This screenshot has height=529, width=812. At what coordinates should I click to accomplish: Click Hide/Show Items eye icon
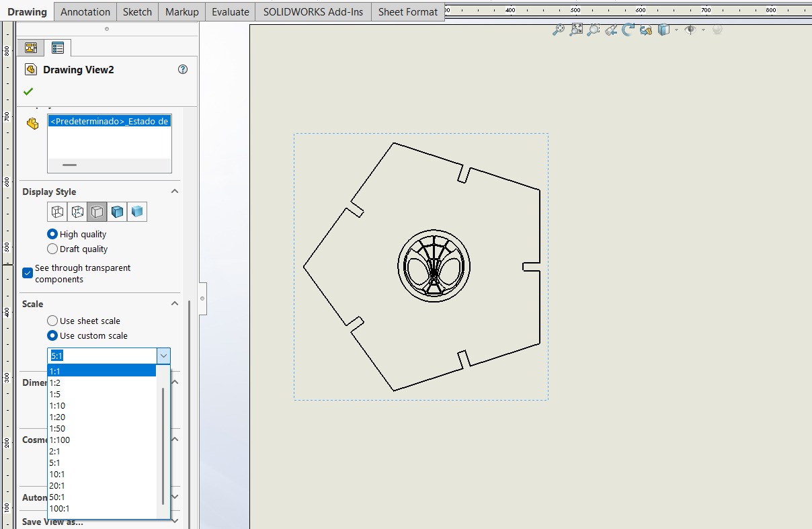click(x=690, y=30)
